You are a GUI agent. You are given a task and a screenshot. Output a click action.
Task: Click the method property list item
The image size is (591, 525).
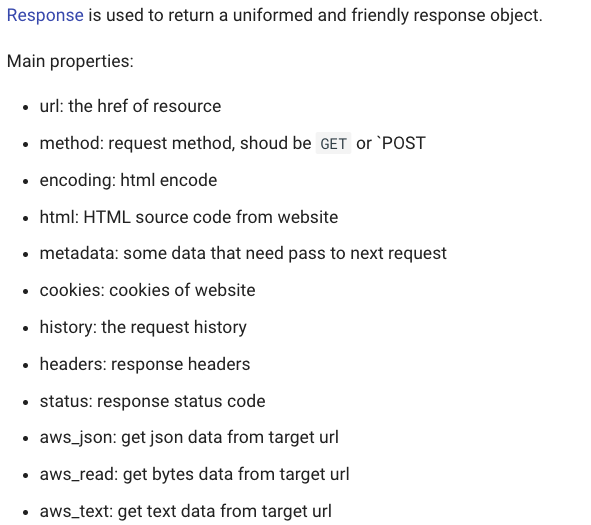[233, 143]
